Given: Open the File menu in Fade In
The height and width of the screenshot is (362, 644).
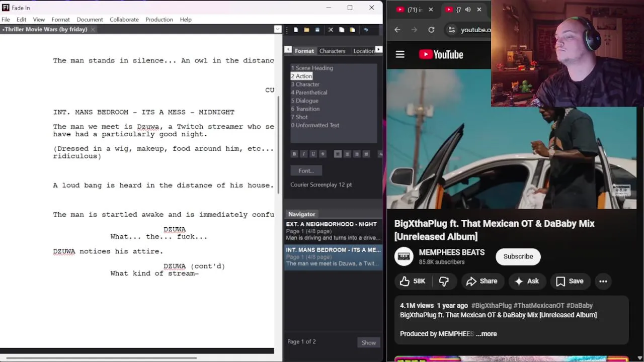Looking at the screenshot, I should [6, 20].
